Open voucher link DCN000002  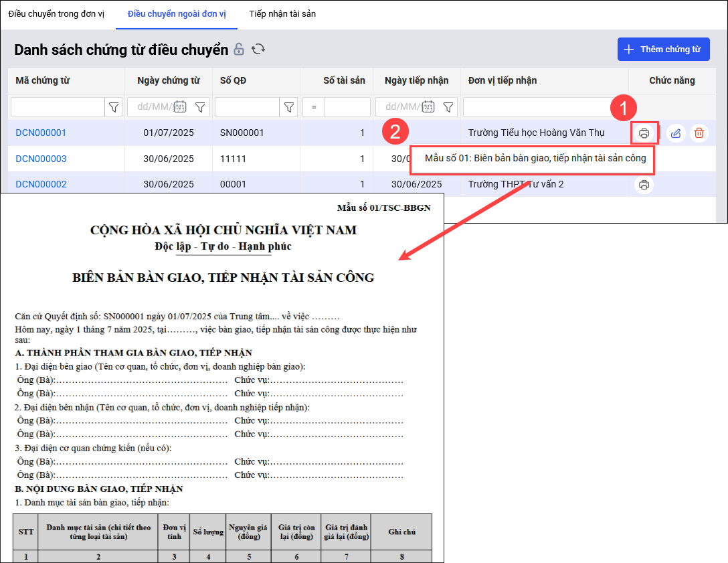(x=41, y=185)
